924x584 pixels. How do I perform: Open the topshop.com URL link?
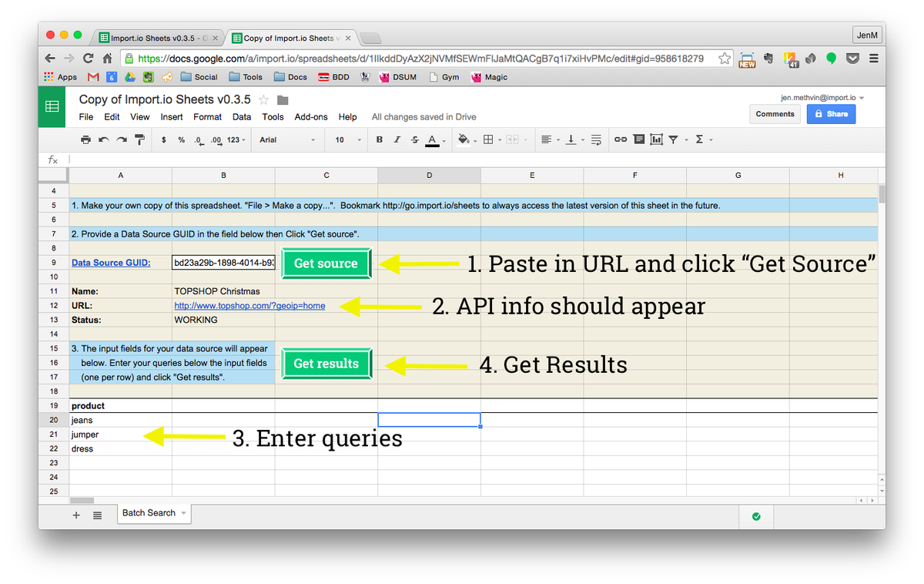[249, 306]
